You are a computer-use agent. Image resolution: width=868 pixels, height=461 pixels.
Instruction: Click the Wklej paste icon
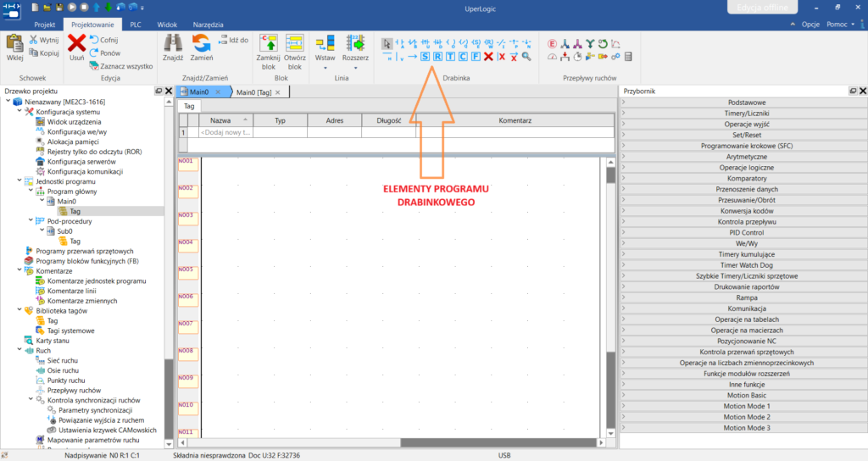pyautogui.click(x=14, y=43)
